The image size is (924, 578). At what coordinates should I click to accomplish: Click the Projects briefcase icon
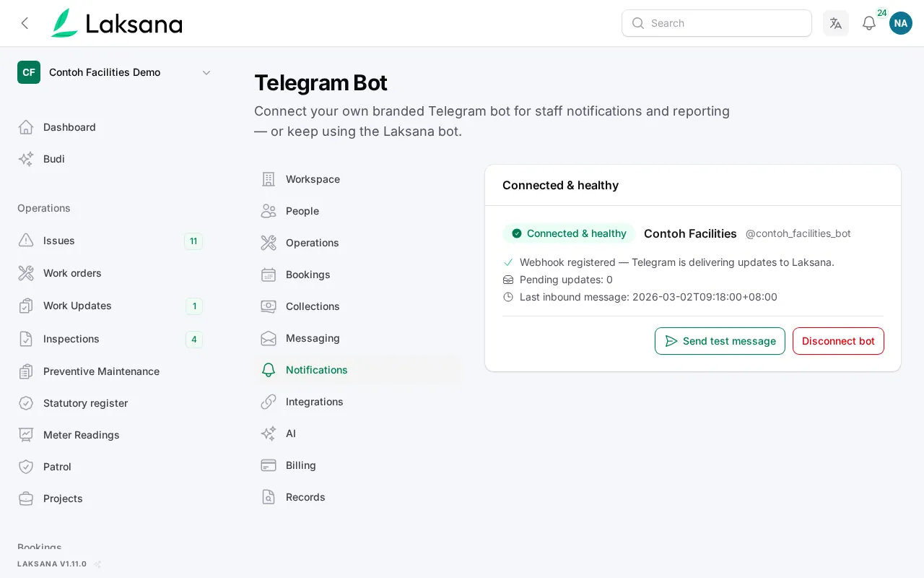pos(26,499)
